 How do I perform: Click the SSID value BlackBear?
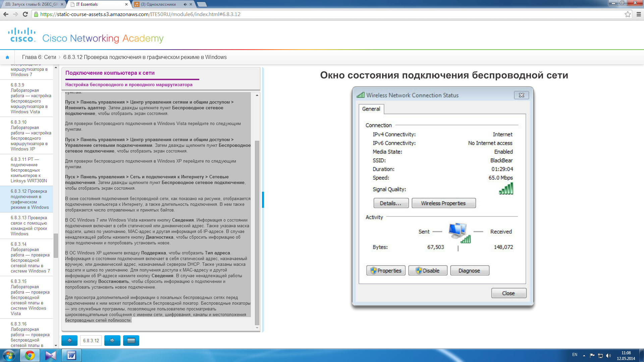tap(501, 161)
